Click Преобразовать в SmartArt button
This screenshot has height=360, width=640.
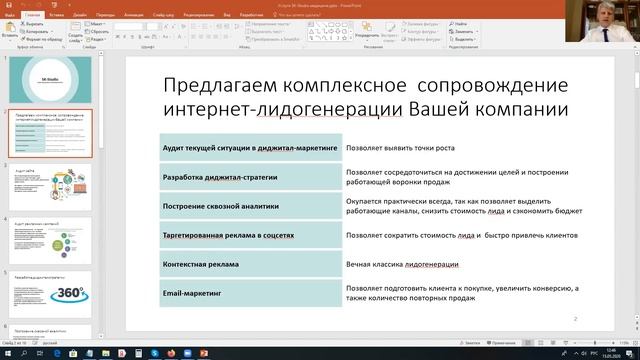coord(272,39)
